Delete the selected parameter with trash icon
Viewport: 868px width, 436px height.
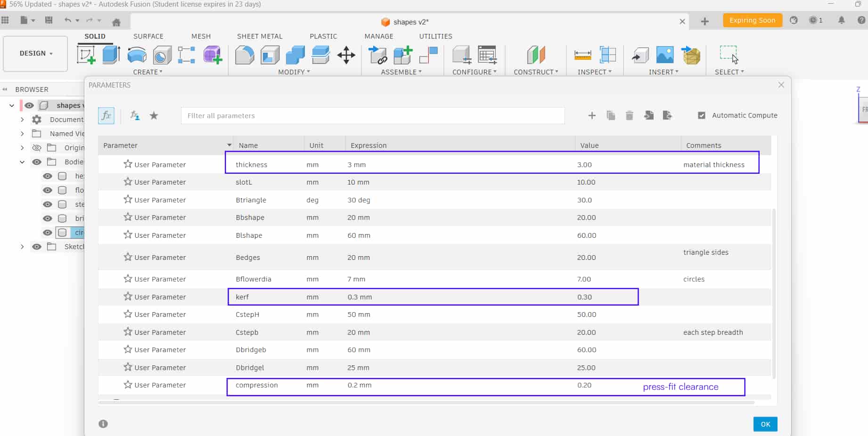click(x=629, y=115)
